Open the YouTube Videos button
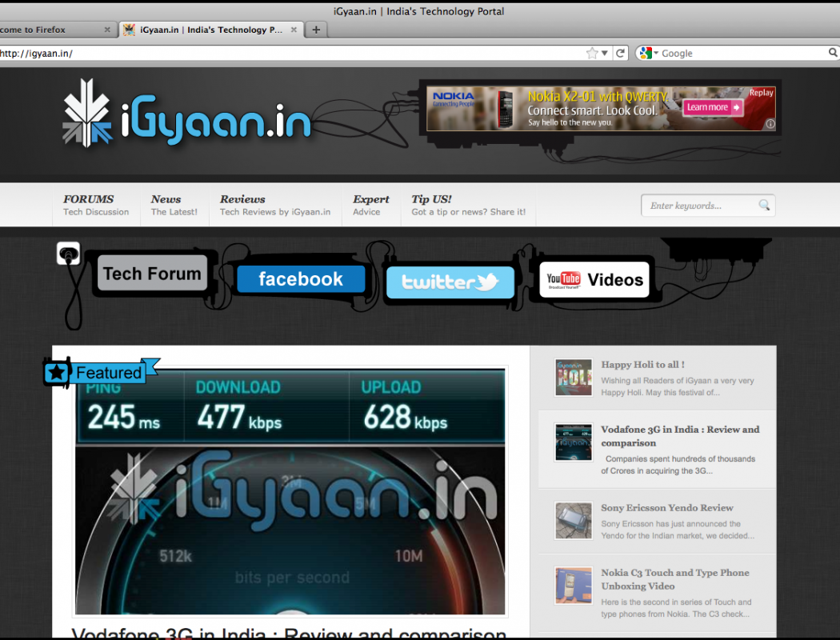840x640 pixels. [x=594, y=280]
